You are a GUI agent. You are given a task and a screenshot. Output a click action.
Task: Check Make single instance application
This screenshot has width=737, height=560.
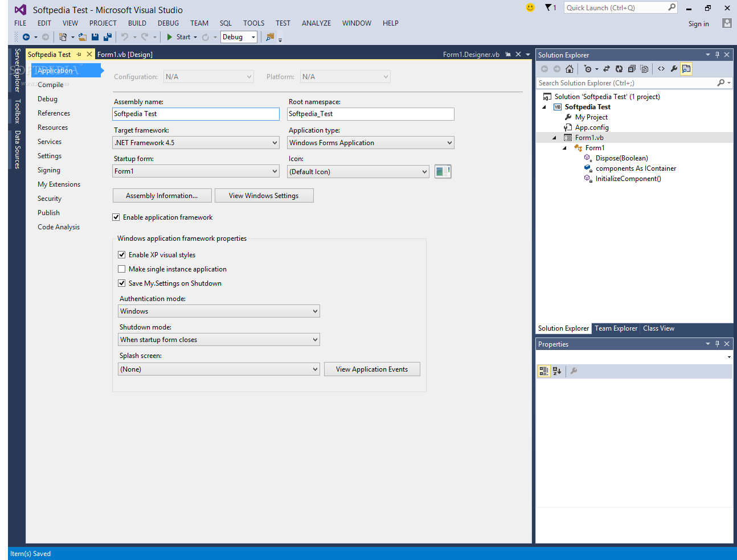click(x=122, y=269)
